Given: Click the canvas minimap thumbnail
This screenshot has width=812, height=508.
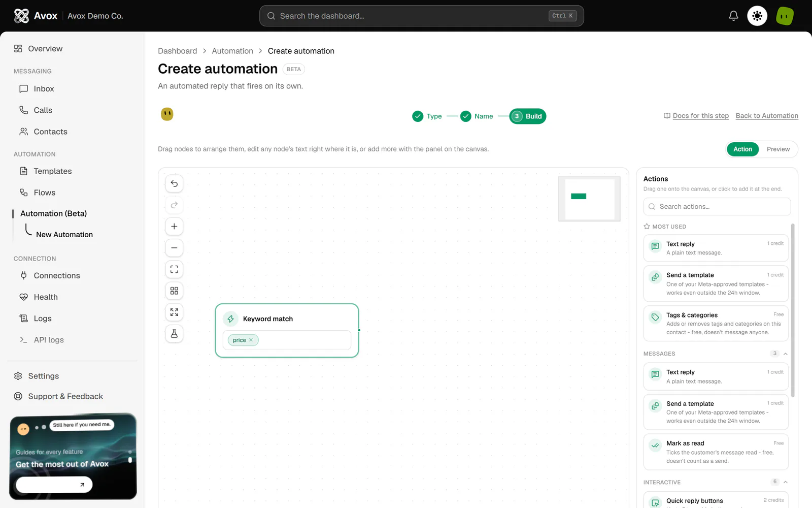Looking at the screenshot, I should pos(589,199).
